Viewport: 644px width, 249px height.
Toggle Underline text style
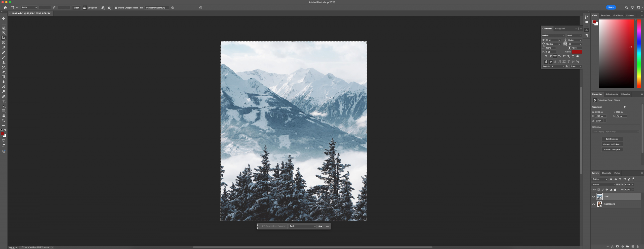coord(573,57)
